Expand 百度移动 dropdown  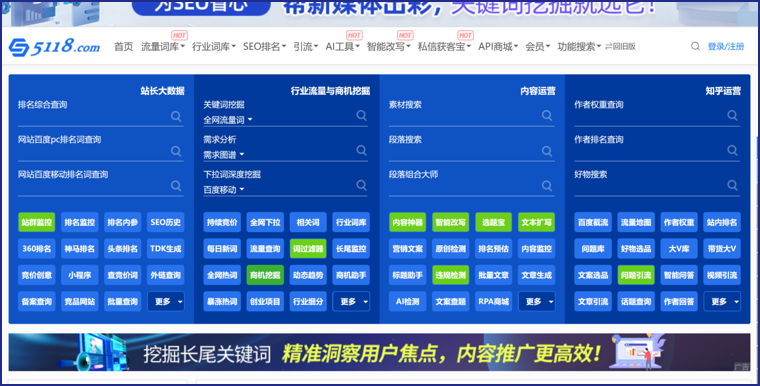tap(223, 190)
